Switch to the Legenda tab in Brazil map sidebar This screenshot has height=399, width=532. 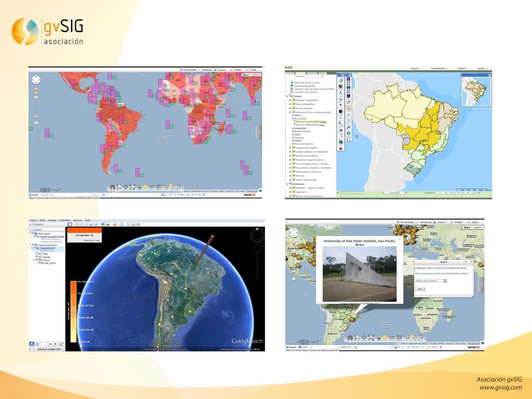pyautogui.click(x=312, y=73)
